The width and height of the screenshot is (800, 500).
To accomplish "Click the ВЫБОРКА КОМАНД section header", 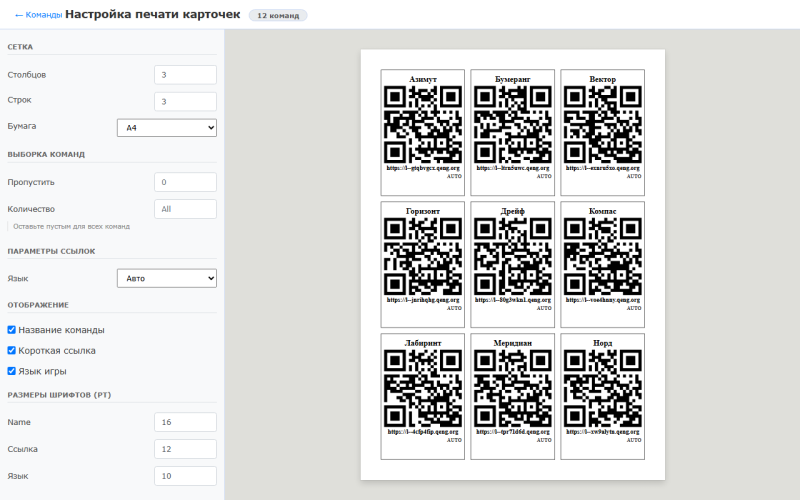I will pyautogui.click(x=46, y=154).
